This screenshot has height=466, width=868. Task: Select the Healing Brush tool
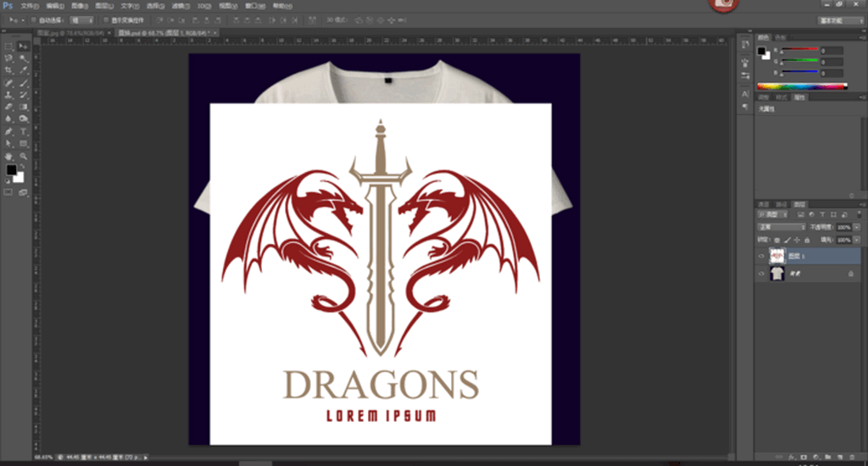[8, 83]
